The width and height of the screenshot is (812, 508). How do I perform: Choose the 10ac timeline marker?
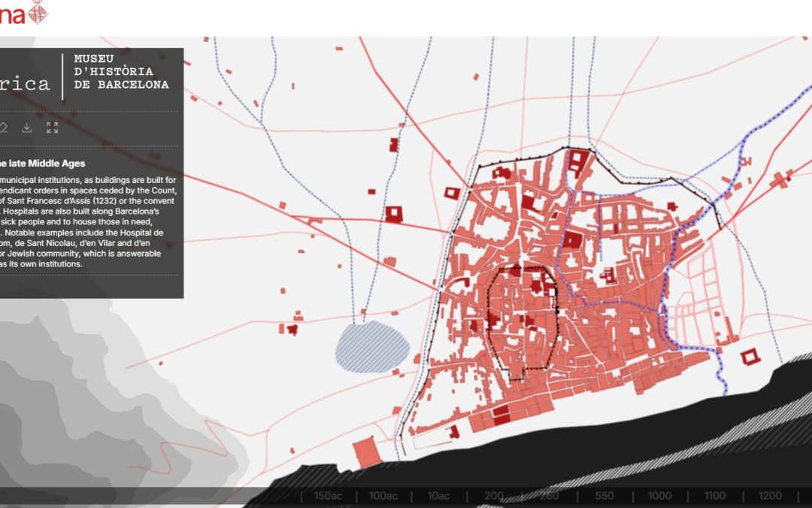point(438,496)
